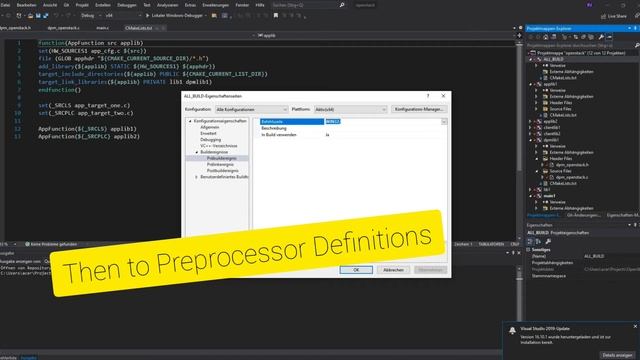
Task: Switch to dpm_openstack.c tab
Action: point(63,28)
